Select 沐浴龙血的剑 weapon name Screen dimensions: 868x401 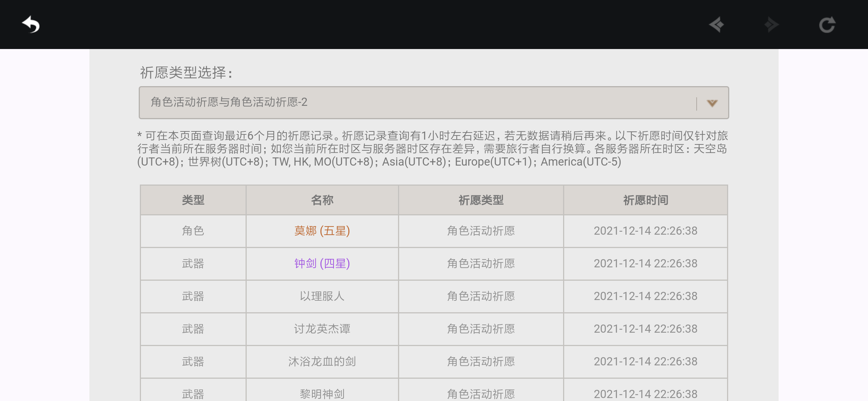(322, 362)
